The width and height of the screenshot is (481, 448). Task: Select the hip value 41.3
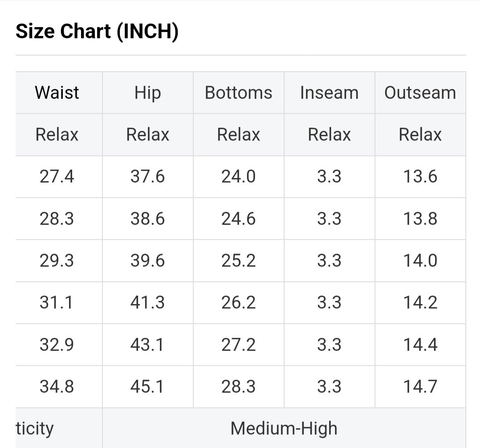pyautogui.click(x=147, y=302)
